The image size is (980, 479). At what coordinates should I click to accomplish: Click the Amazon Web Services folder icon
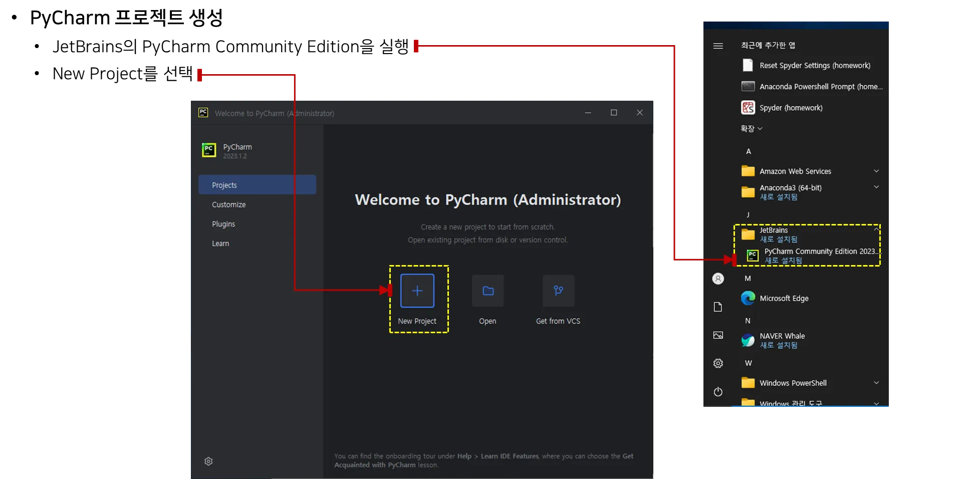(x=748, y=171)
